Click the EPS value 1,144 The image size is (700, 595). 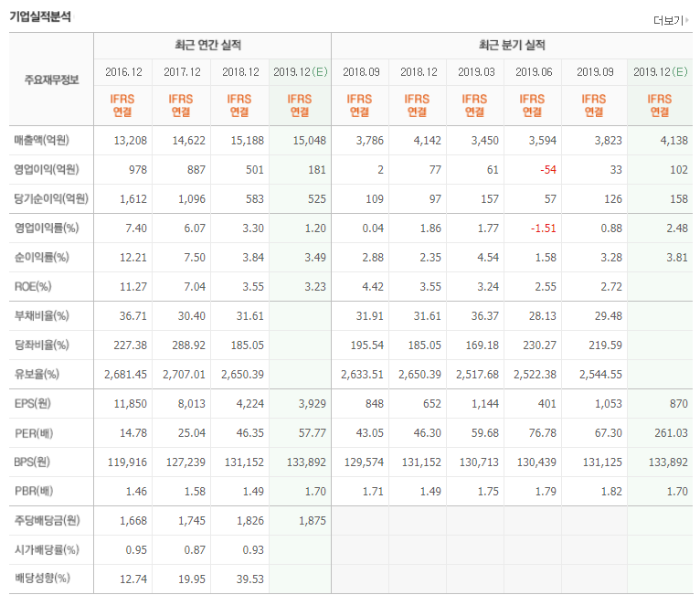485,404
